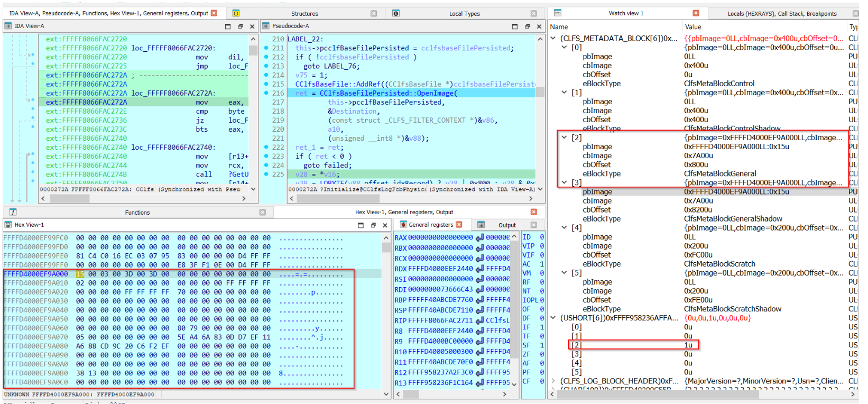Toggle breakpoint dot on pseudocode line 225
868x404 pixels.
click(x=266, y=174)
